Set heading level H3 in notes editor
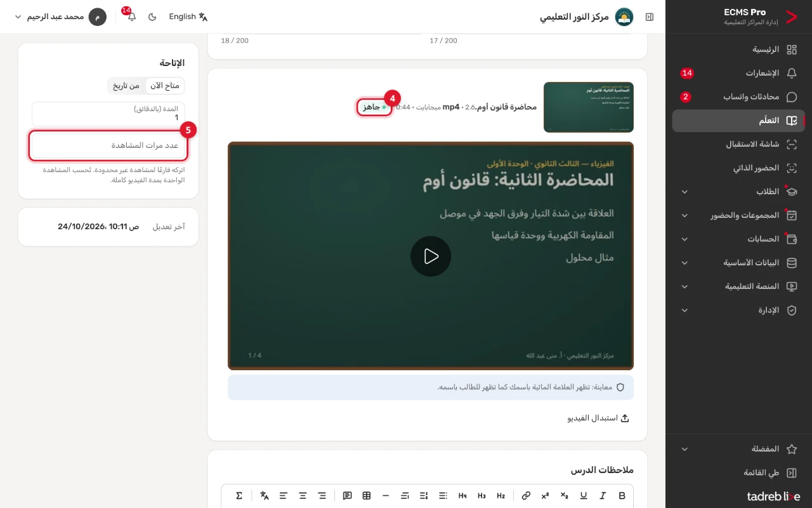The width and height of the screenshot is (812, 508). coord(482,495)
